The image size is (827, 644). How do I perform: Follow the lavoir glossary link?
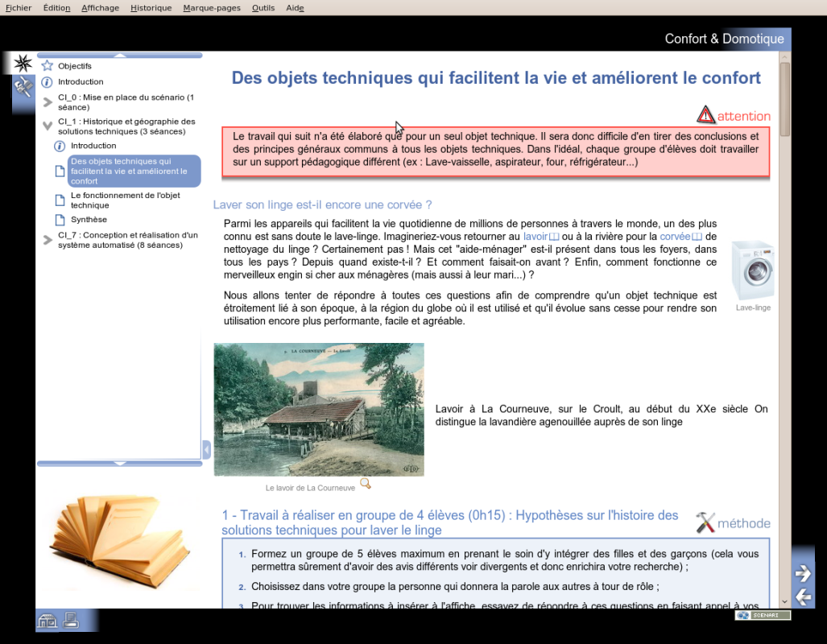[x=540, y=237]
